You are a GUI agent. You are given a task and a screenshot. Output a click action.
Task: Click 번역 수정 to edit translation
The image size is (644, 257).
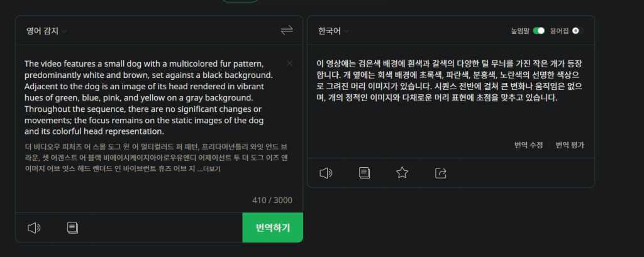(x=528, y=145)
